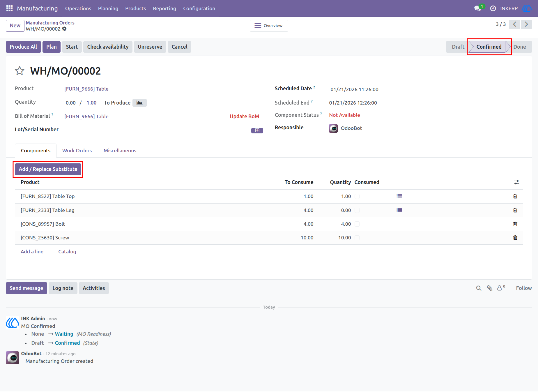The height and width of the screenshot is (392, 538).
Task: Open messages conversation icon in top bar
Action: click(x=477, y=8)
